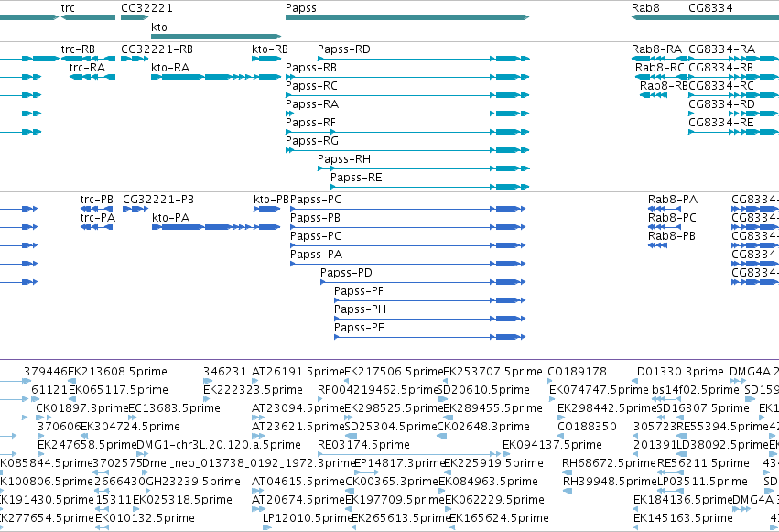Screen dimensions: 779x532
Task: Select transcript label CG8334-RC
Action: click(x=721, y=86)
